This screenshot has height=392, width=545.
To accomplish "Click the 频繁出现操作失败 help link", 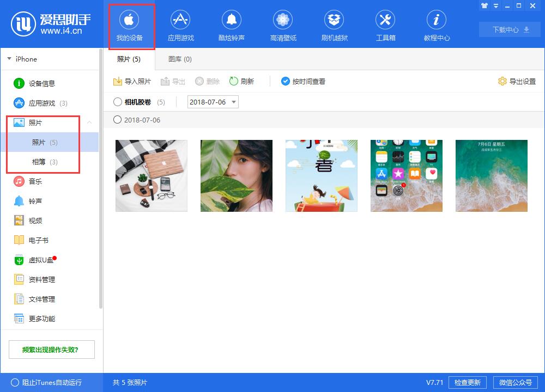I will pyautogui.click(x=51, y=349).
